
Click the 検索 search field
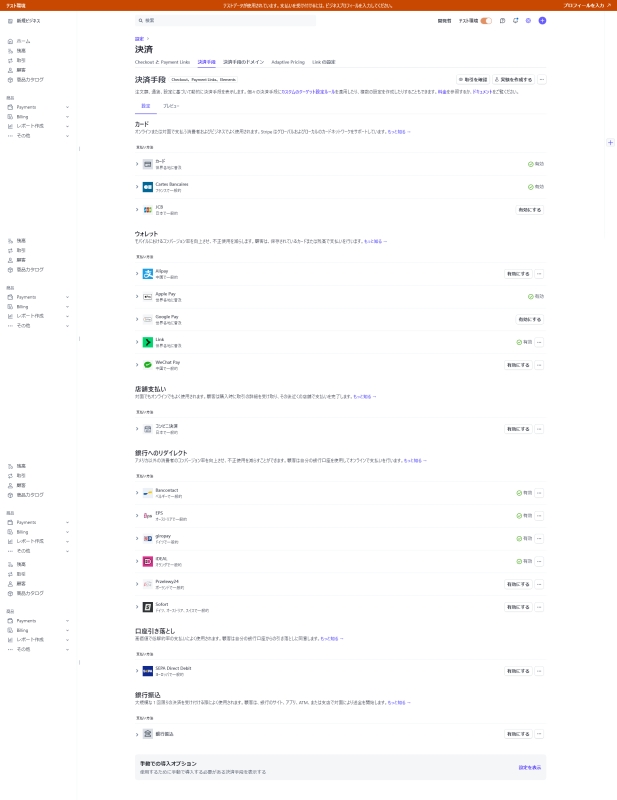pyautogui.click(x=226, y=21)
